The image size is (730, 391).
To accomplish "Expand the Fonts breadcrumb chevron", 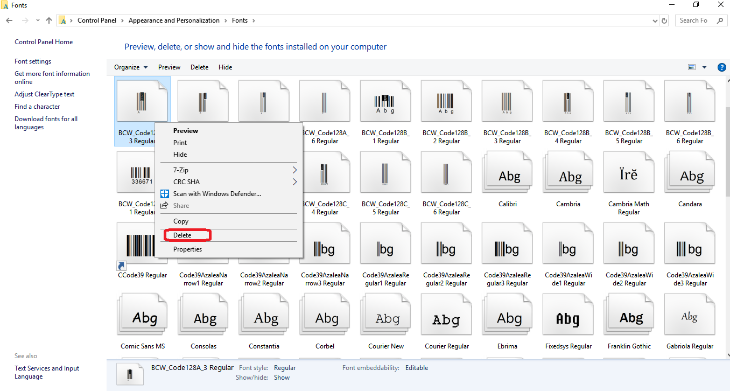I will (254, 20).
